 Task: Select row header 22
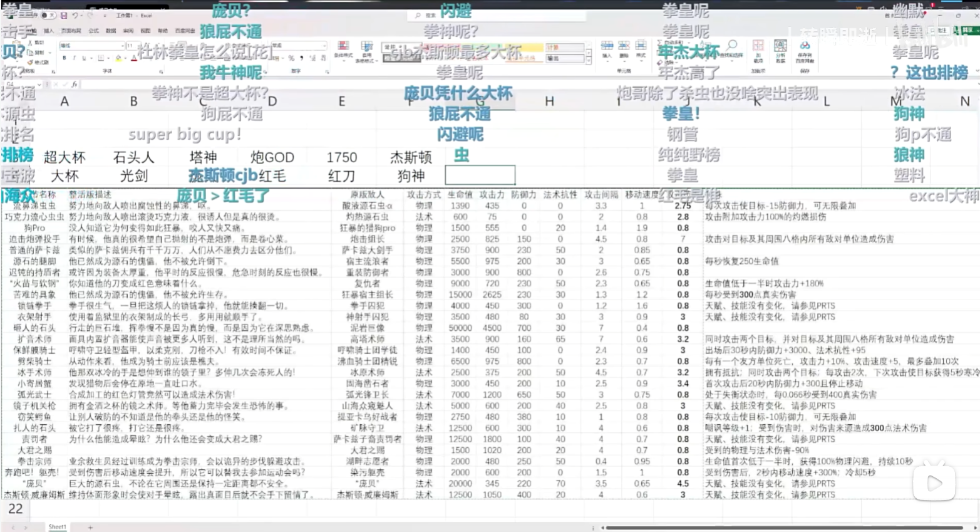15,509
